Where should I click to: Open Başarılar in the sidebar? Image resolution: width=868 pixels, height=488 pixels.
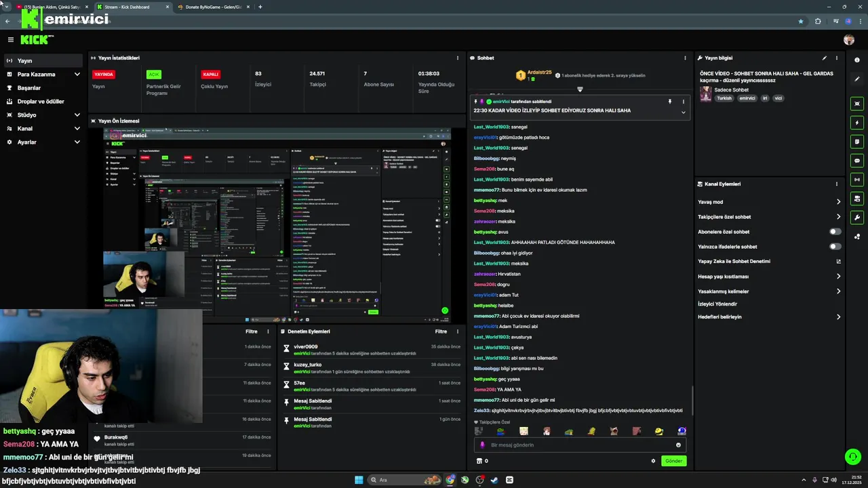42,88
